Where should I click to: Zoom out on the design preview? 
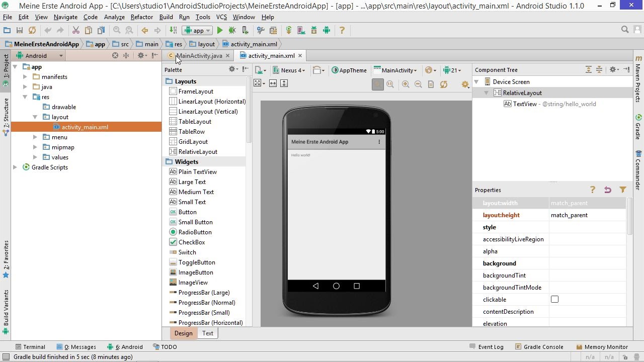click(418, 84)
